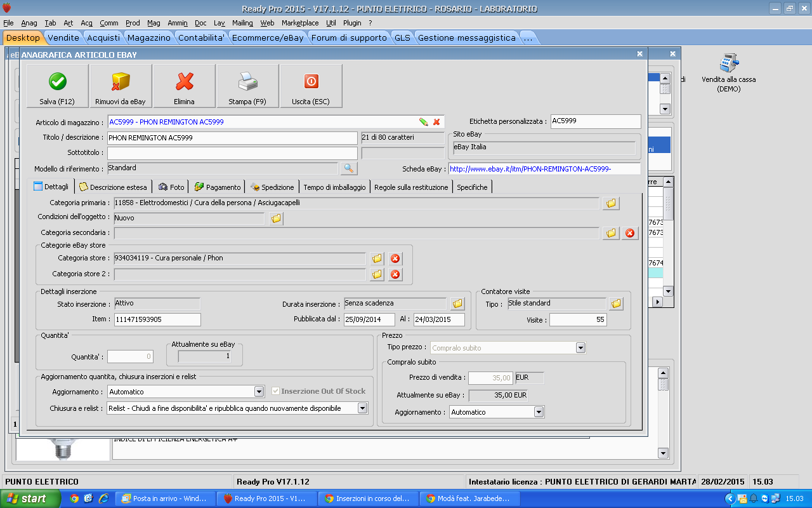Switch to Pagamento tab

(x=218, y=187)
